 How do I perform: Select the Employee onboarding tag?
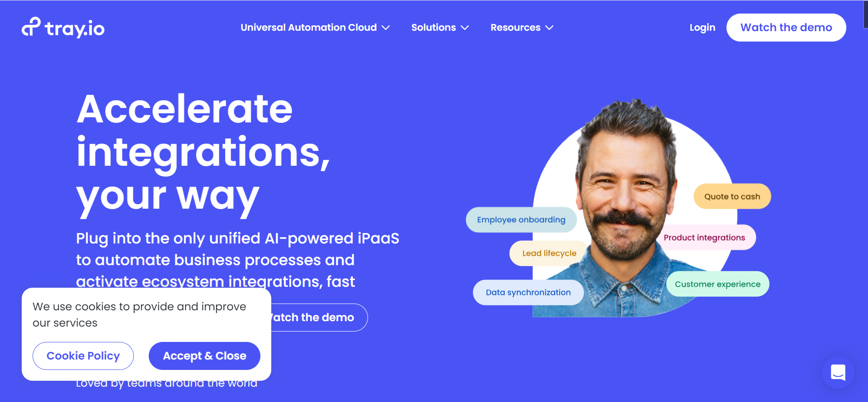[521, 220]
